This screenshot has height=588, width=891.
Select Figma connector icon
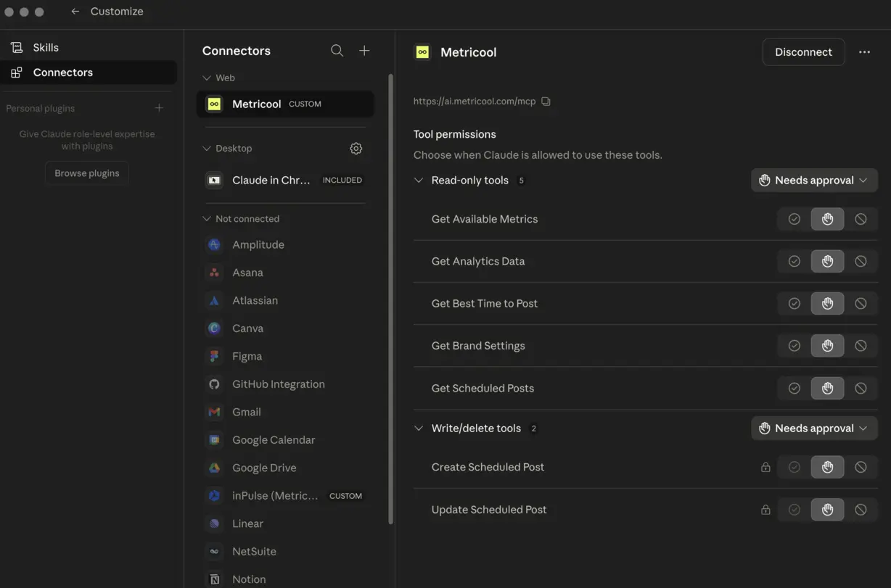pyautogui.click(x=214, y=356)
